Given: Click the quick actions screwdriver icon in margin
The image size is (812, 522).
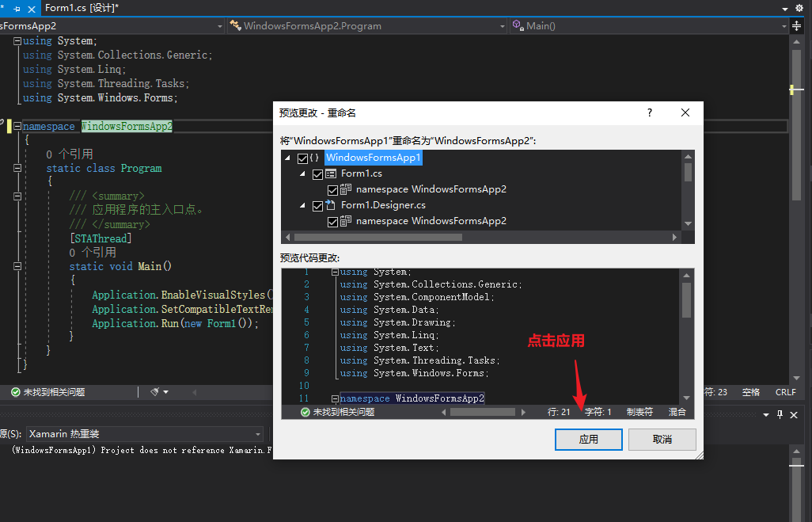Looking at the screenshot, I should pyautogui.click(x=2, y=124).
